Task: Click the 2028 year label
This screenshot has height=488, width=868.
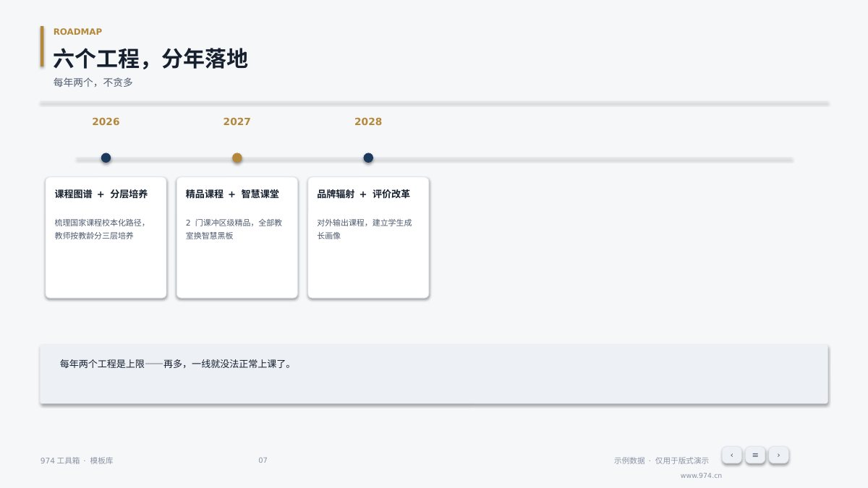Action: click(x=368, y=121)
